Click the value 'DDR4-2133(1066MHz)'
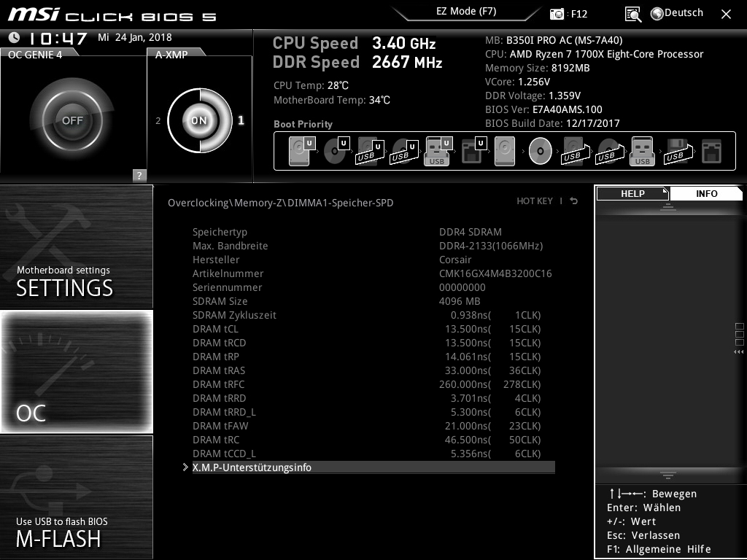 [491, 246]
